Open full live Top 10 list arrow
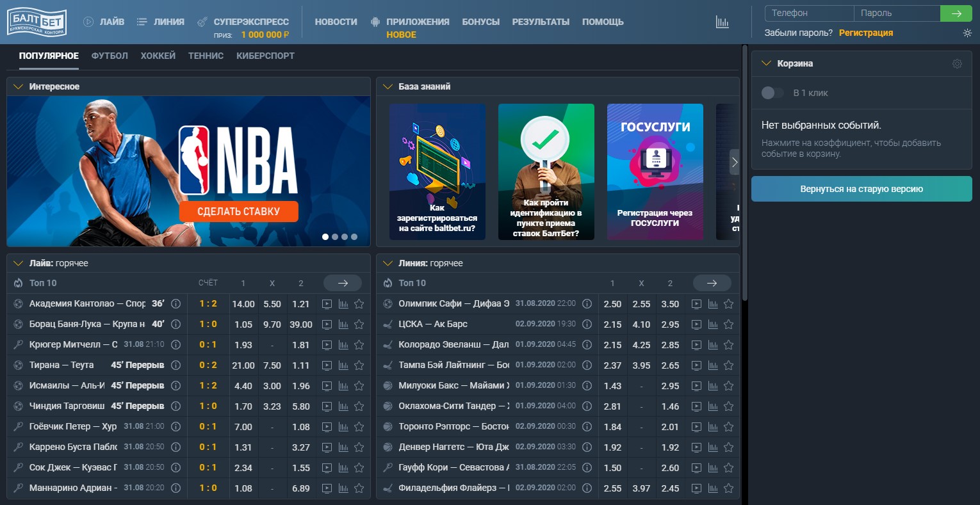The width and height of the screenshot is (980, 505). pyautogui.click(x=343, y=283)
